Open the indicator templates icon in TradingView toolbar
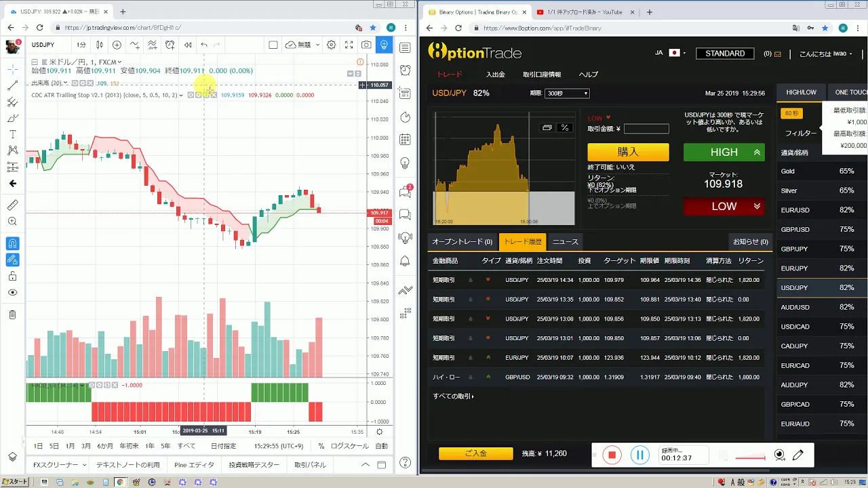868x488 pixels. tap(153, 45)
